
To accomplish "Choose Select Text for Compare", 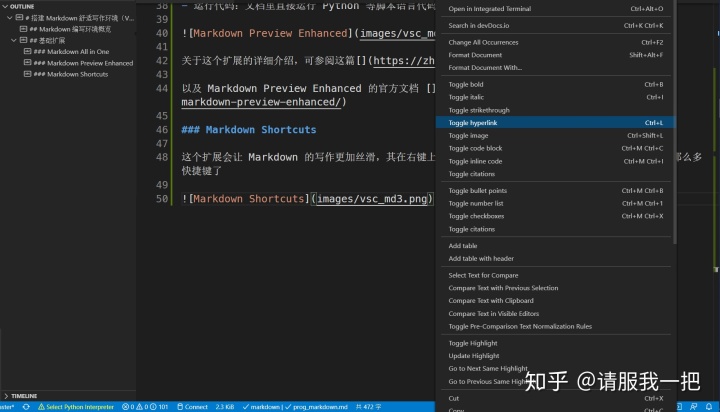I will (x=556, y=275).
